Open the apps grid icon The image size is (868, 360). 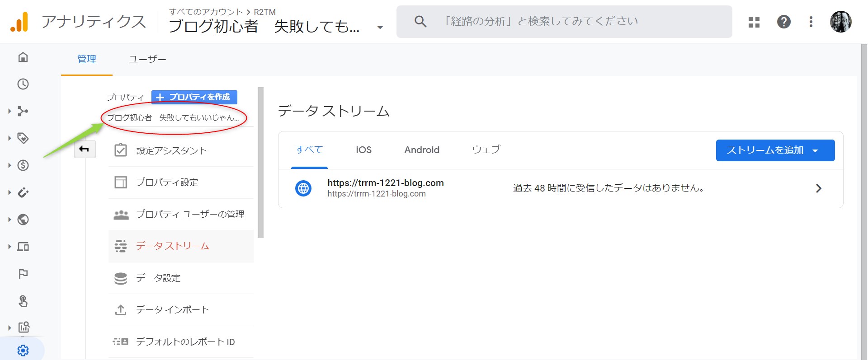pyautogui.click(x=754, y=22)
